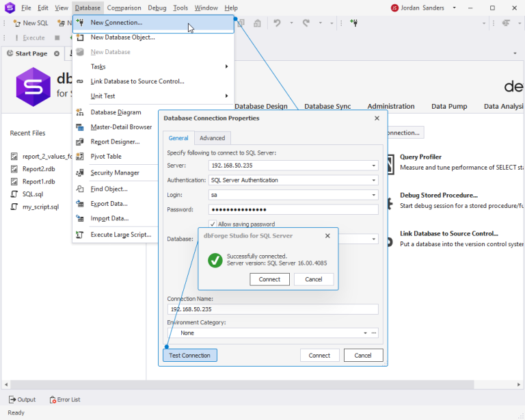Click the Database Diagram icon
Screen dimensions: 525x420
pos(80,112)
